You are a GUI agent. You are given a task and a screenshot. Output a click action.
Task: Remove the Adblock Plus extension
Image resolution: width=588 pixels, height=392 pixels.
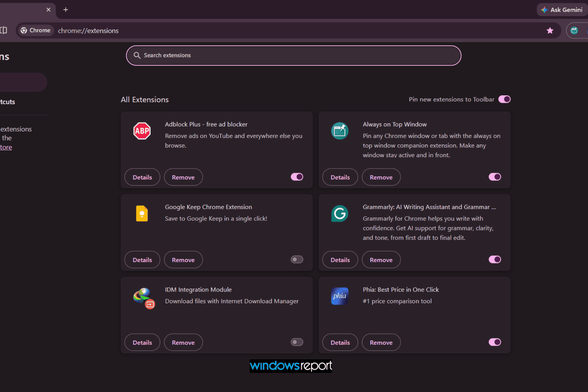tap(183, 177)
